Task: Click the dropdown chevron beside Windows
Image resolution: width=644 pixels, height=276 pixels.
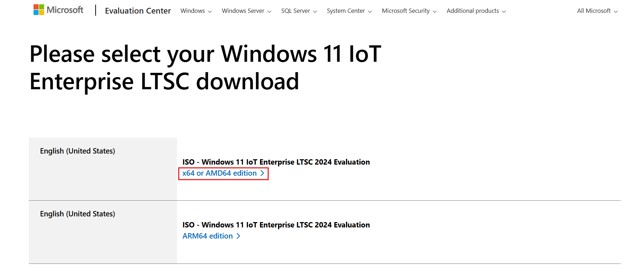Action: (x=209, y=11)
